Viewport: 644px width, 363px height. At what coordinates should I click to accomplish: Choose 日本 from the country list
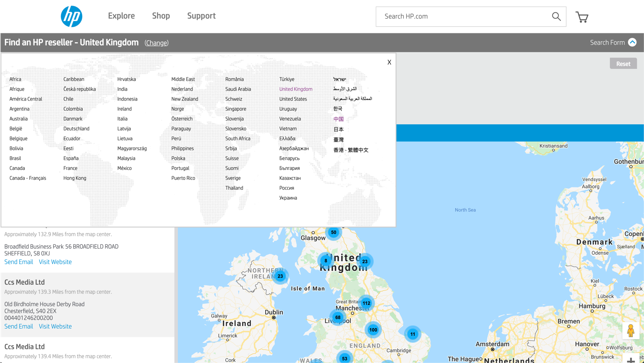tap(338, 129)
